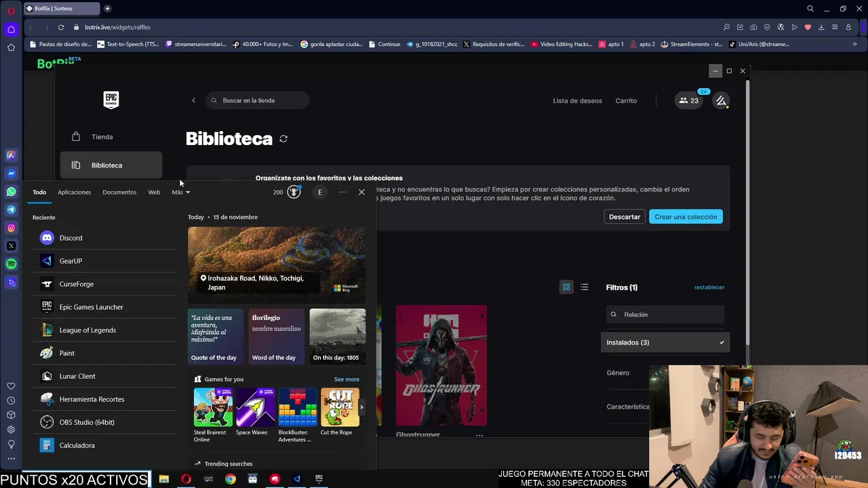
Task: Open Opera sidebar history clock
Action: (x=11, y=401)
